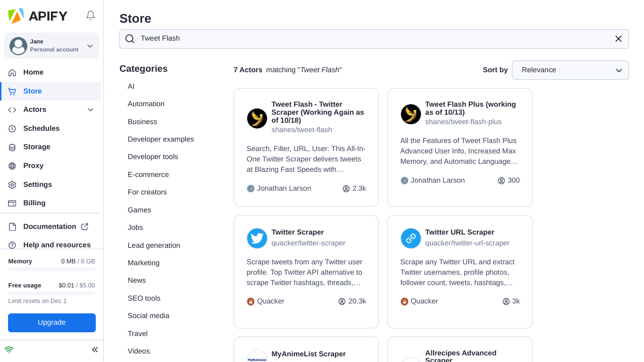This screenshot has width=644, height=362.
Task: Expand the Actors submenu chevron
Action: click(x=91, y=110)
